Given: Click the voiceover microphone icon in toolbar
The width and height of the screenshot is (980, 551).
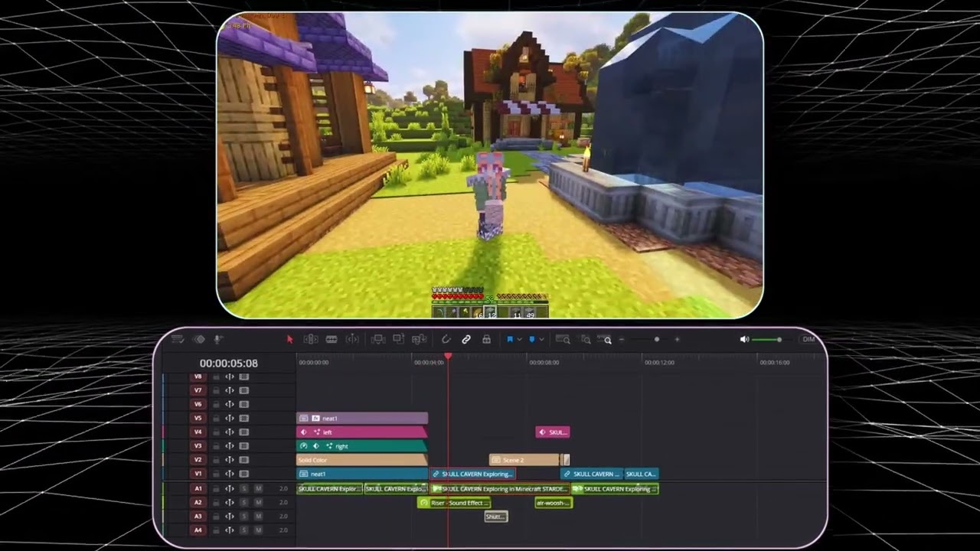Looking at the screenshot, I should tap(218, 339).
